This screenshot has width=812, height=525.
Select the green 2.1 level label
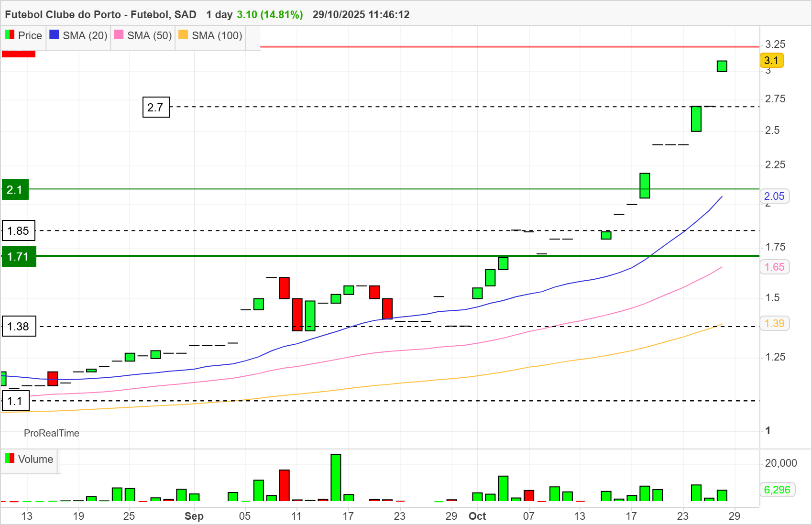point(15,189)
